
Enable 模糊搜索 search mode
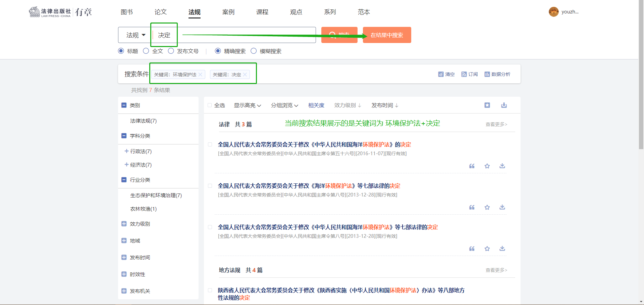click(x=254, y=51)
